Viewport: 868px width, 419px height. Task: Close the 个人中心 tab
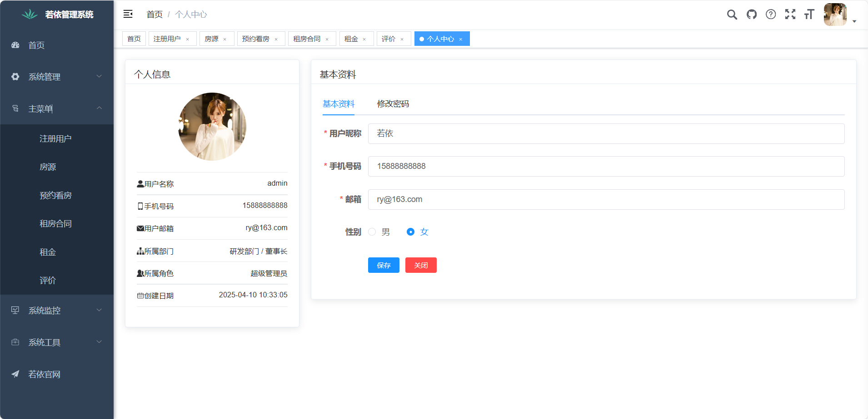460,39
